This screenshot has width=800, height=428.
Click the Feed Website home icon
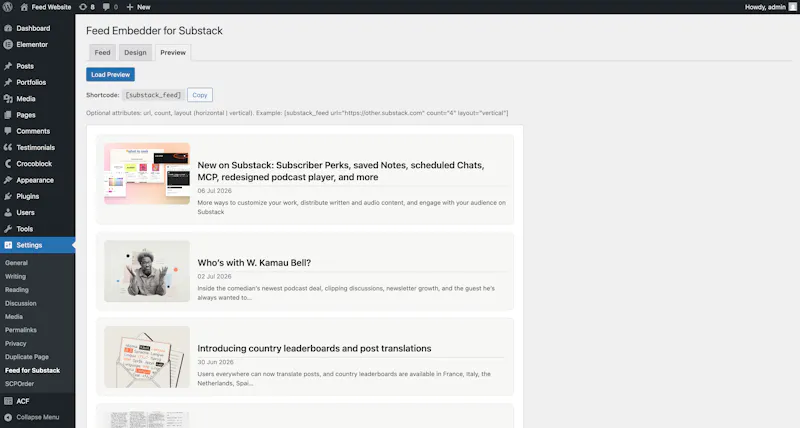click(x=24, y=7)
